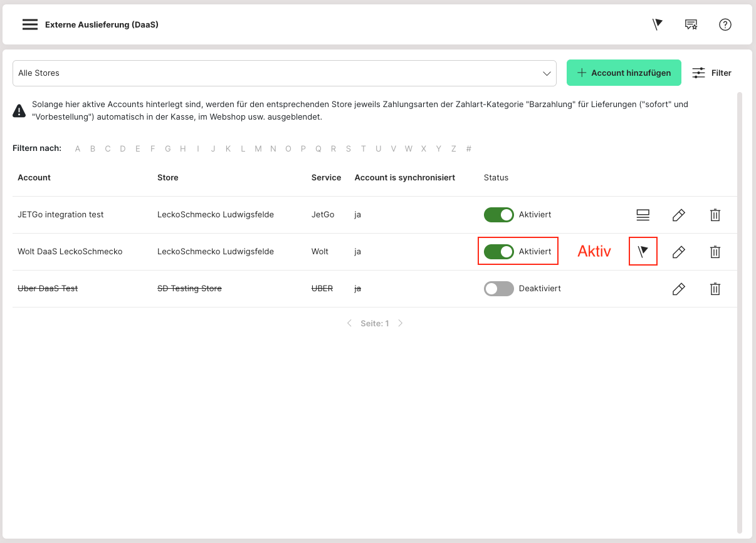The height and width of the screenshot is (543, 756).
Task: Click Account hinzufügen button
Action: (x=624, y=73)
